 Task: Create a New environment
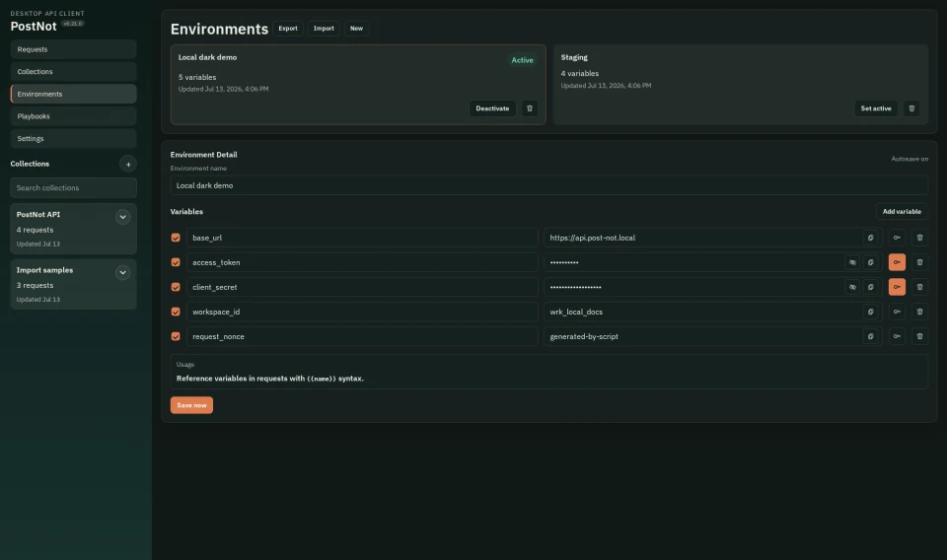[356, 29]
